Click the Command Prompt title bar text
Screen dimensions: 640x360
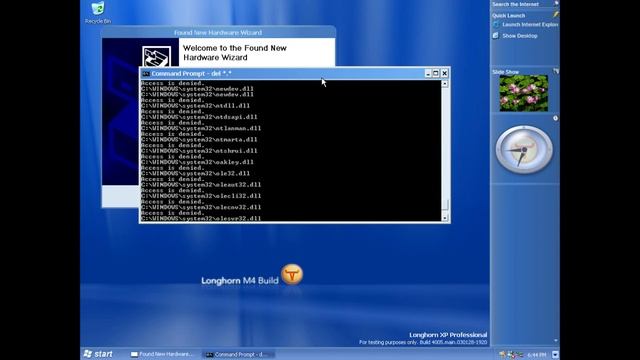pos(191,73)
